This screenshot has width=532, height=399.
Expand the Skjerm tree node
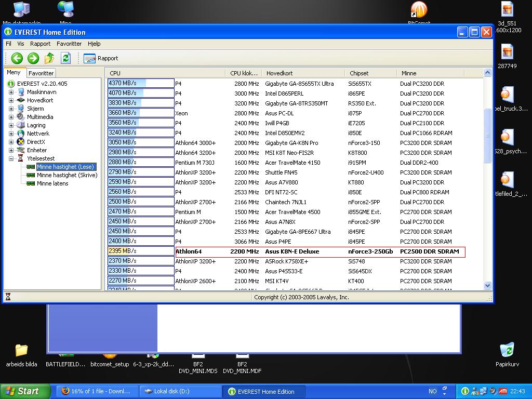11,109
